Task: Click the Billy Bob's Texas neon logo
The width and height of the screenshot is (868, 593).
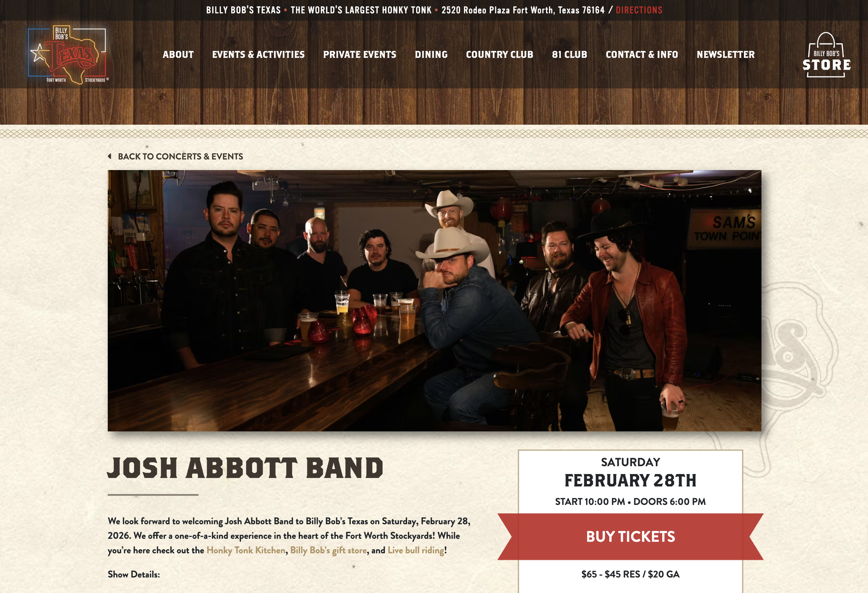Action: [68, 54]
